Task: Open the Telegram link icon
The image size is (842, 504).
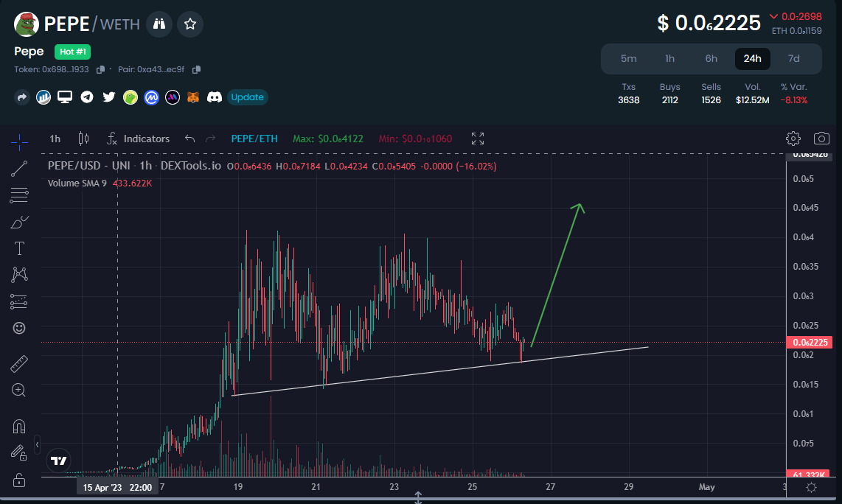Action: tap(87, 97)
